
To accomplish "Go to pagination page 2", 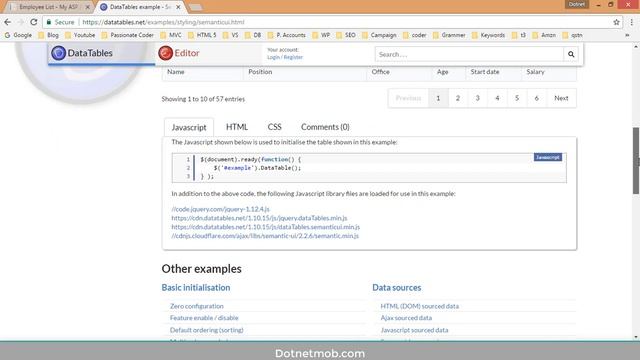I will click(x=458, y=98).
